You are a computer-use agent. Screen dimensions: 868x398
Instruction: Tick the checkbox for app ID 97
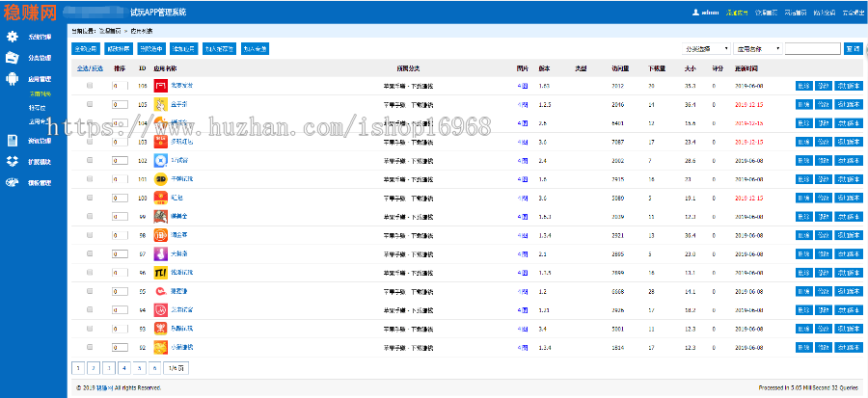click(x=90, y=253)
